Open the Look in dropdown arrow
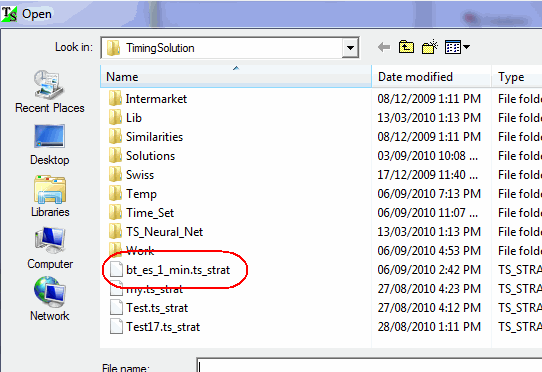The height and width of the screenshot is (372, 542). tap(350, 48)
